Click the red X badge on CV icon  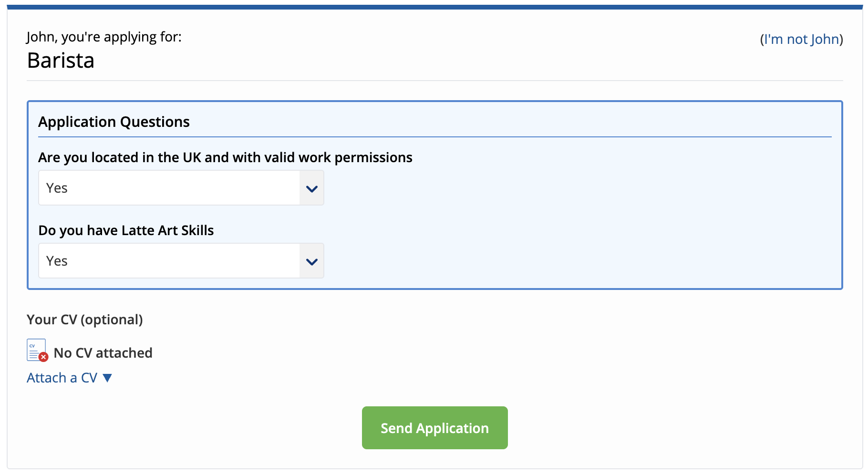(43, 357)
